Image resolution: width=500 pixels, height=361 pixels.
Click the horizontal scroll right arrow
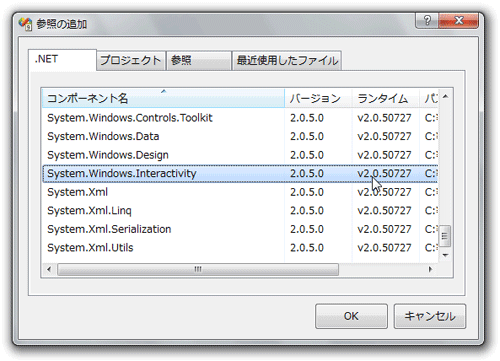[x=430, y=269]
